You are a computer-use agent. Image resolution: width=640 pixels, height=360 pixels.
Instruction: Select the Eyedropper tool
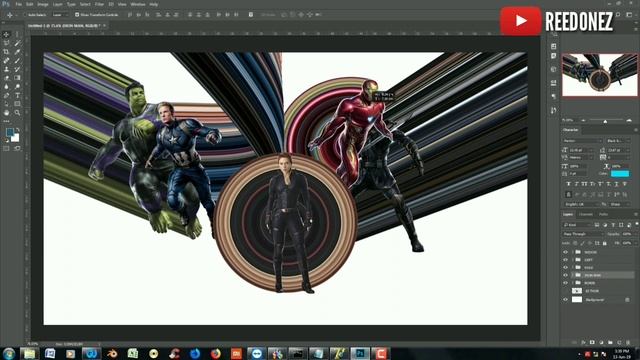(x=17, y=52)
